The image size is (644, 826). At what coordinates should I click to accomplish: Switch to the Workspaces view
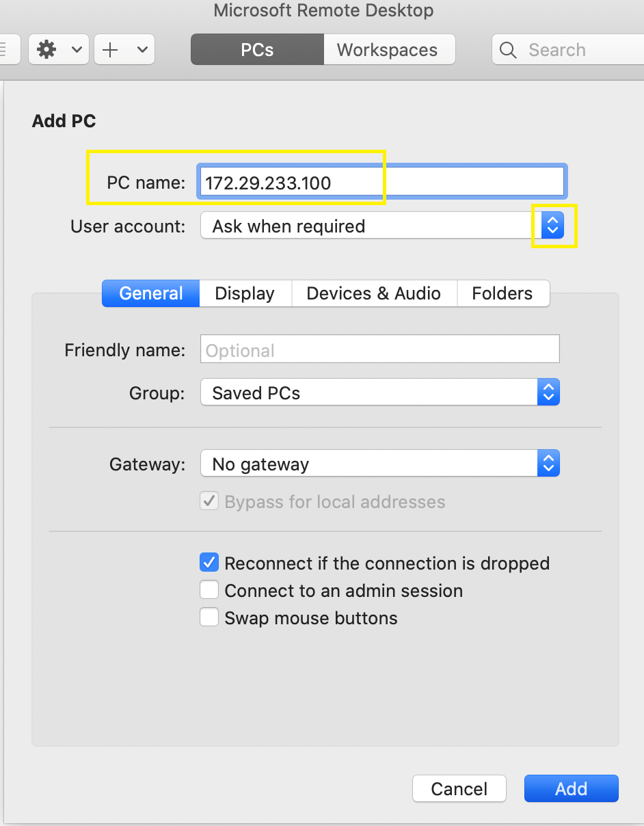[x=387, y=49]
